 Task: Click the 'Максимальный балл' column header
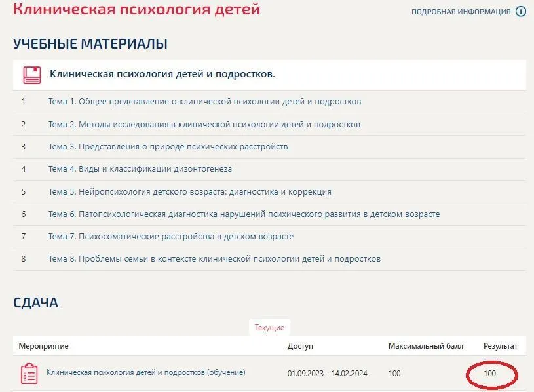click(x=425, y=345)
